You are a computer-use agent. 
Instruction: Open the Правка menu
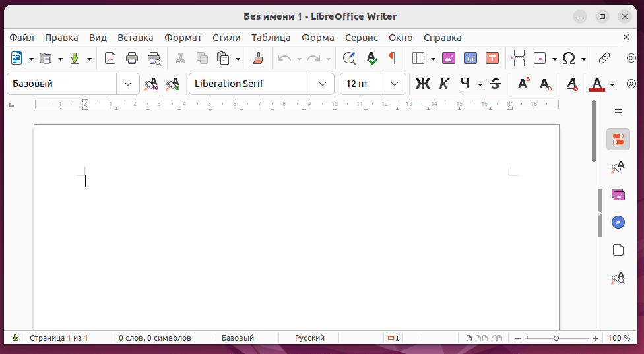(x=61, y=38)
